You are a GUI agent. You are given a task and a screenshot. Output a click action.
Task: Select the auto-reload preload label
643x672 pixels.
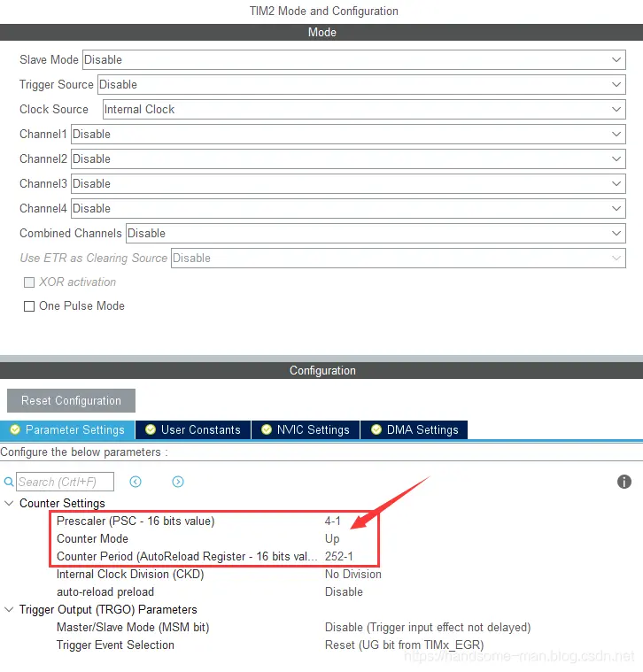pyautogui.click(x=105, y=591)
